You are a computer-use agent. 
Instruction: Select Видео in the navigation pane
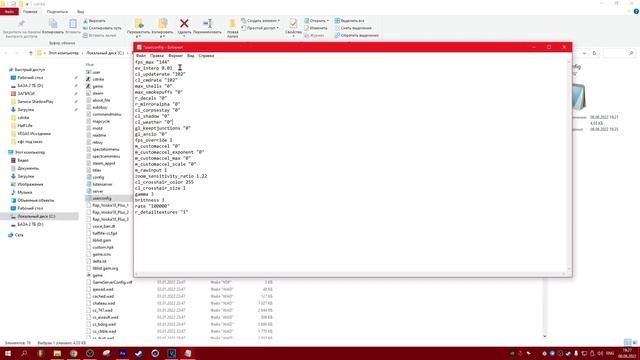(23, 160)
